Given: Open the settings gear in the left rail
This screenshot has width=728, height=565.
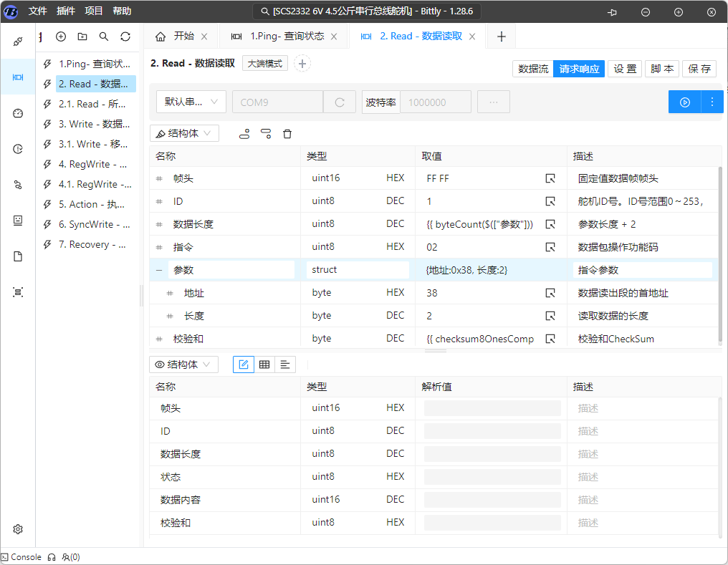Looking at the screenshot, I should (x=18, y=529).
